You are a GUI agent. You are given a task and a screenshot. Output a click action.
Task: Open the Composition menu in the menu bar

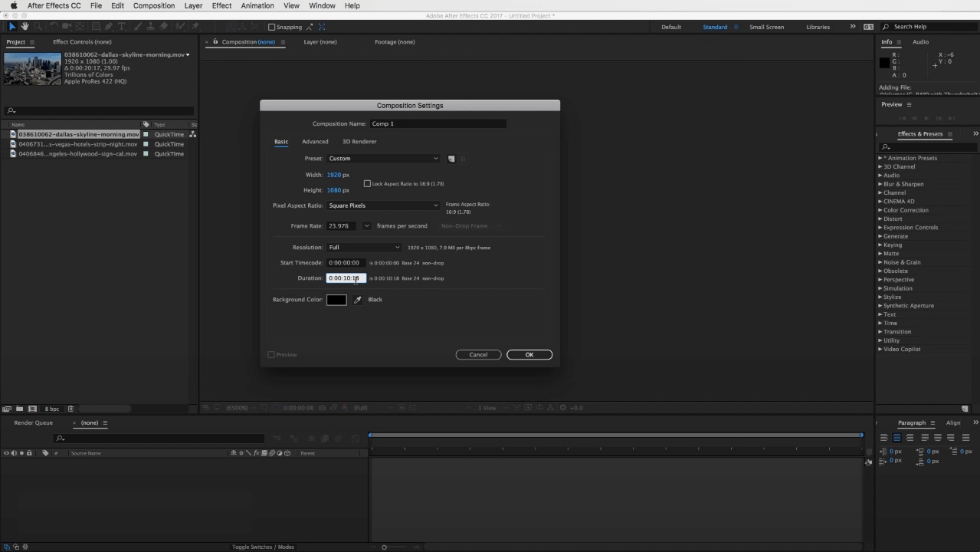click(x=153, y=5)
